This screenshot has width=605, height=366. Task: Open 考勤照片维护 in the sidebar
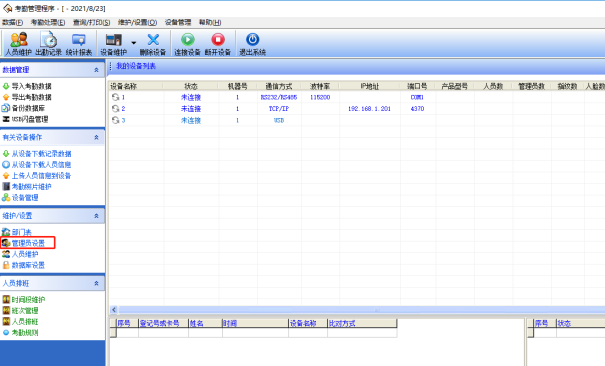pos(31,187)
